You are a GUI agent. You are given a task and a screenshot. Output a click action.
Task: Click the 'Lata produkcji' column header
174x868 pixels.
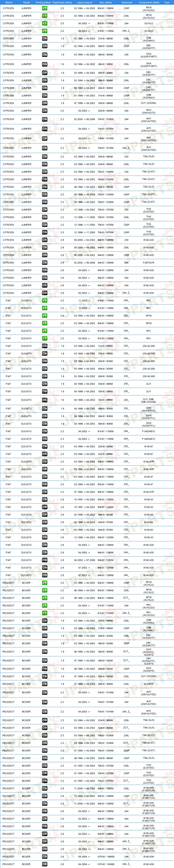pos(85,2)
